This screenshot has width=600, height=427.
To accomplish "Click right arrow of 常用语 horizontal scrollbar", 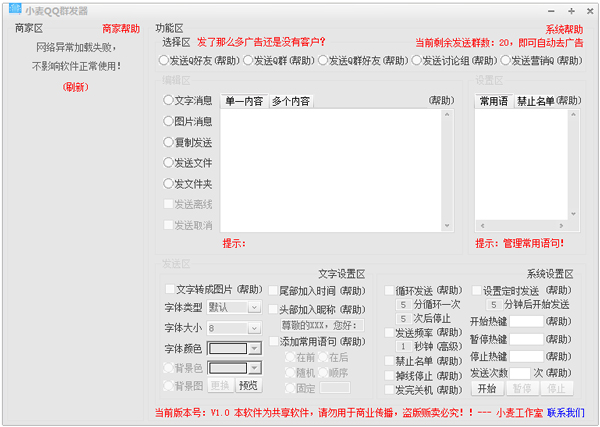I will [561, 226].
